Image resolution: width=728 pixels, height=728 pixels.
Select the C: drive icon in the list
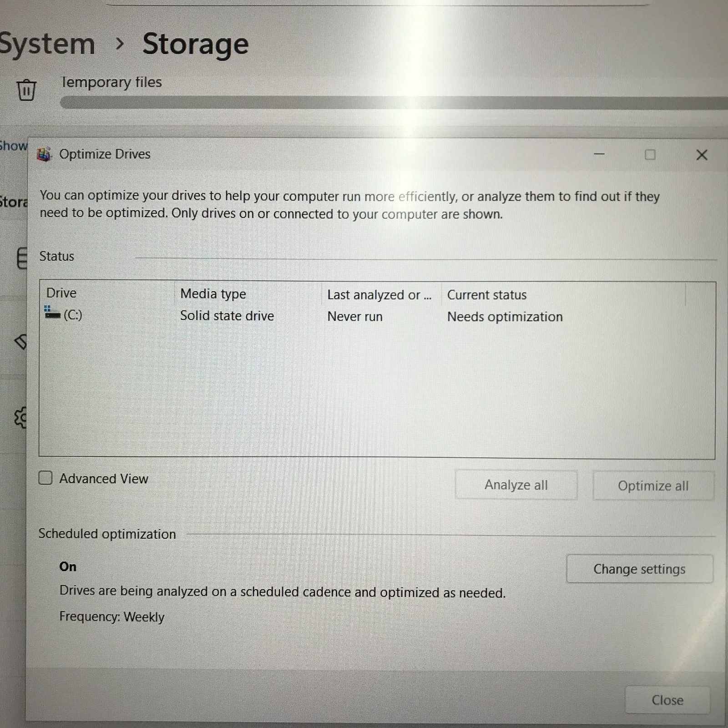tap(52, 313)
